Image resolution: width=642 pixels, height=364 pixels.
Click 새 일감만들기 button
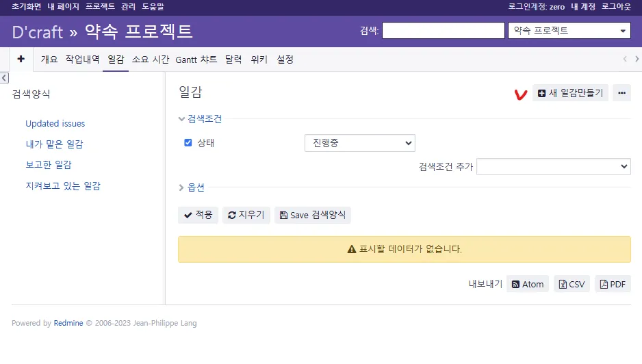pyautogui.click(x=570, y=93)
